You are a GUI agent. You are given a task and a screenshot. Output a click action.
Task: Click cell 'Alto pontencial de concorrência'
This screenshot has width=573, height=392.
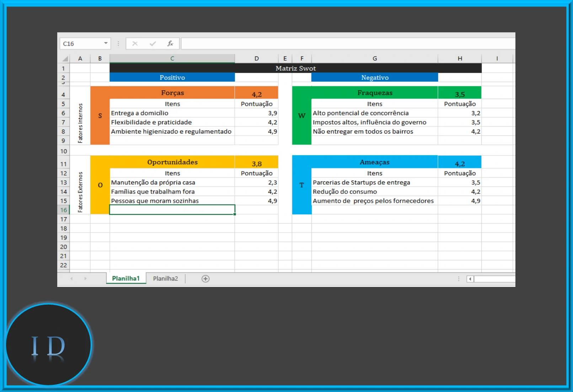pos(375,113)
